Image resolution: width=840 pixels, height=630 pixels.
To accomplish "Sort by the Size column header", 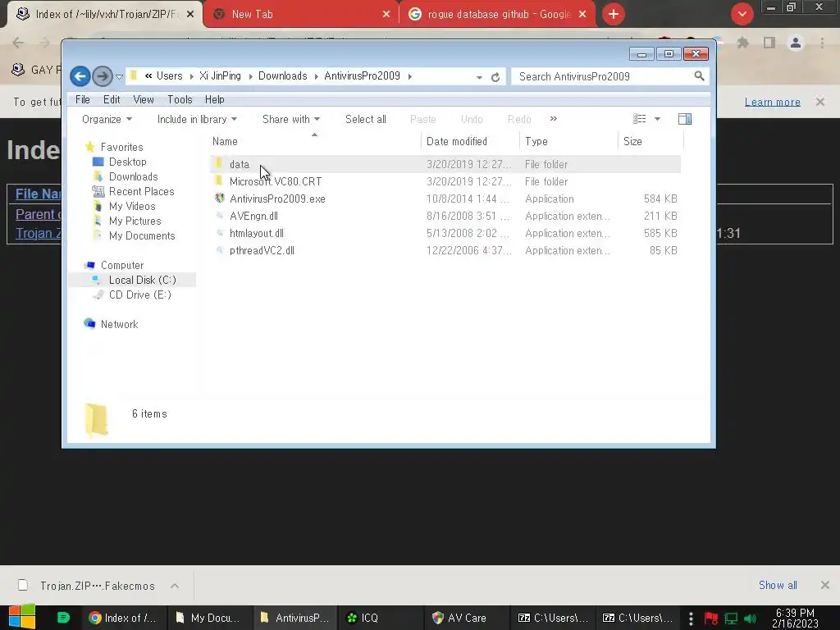I will pos(651,141).
